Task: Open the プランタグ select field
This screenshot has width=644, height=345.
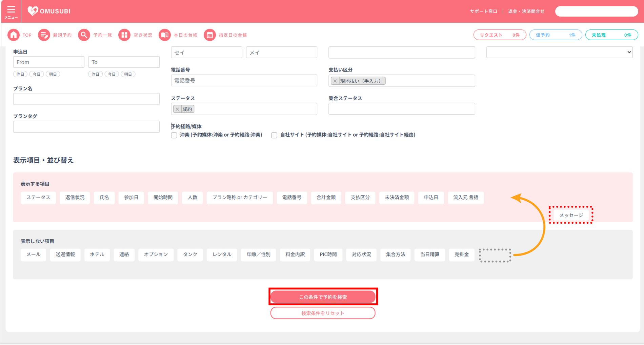Action: coord(86,127)
